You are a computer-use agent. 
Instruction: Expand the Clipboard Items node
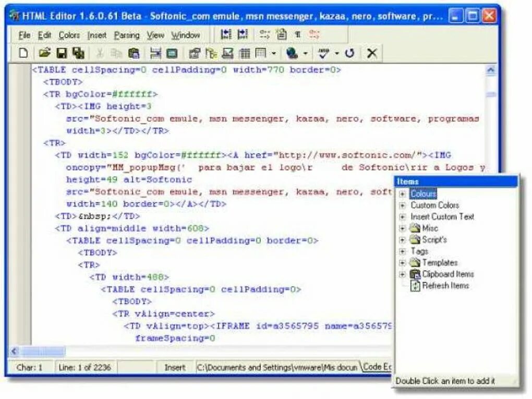coord(403,274)
